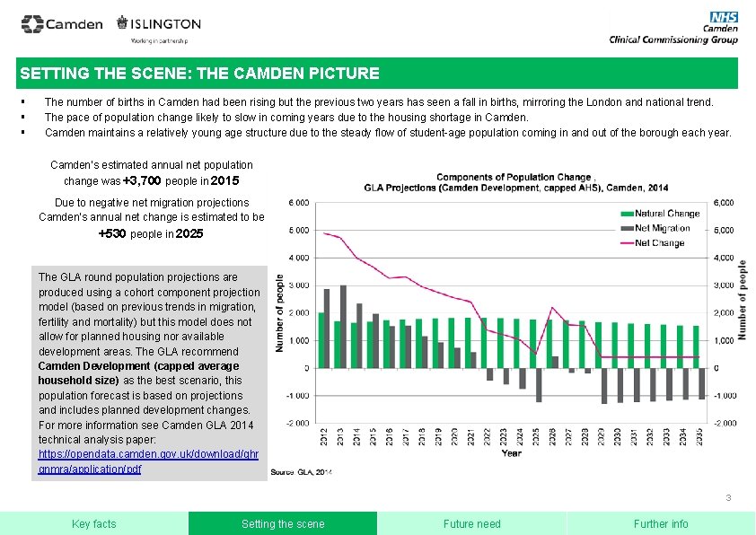Image resolution: width=756 pixels, height=535 pixels.
Task: Click the NHS logo badge
Action: point(724,17)
